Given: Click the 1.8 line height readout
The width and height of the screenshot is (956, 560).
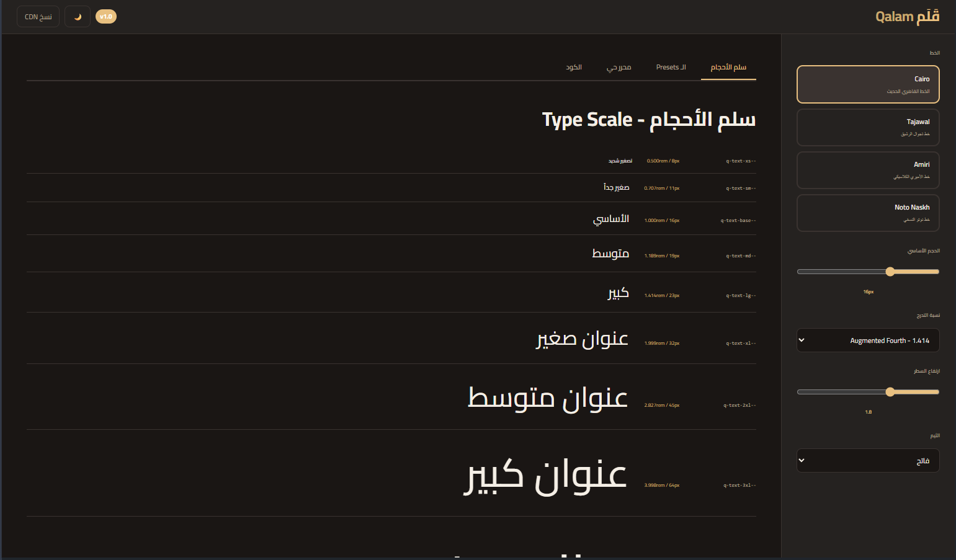Looking at the screenshot, I should pos(869,412).
